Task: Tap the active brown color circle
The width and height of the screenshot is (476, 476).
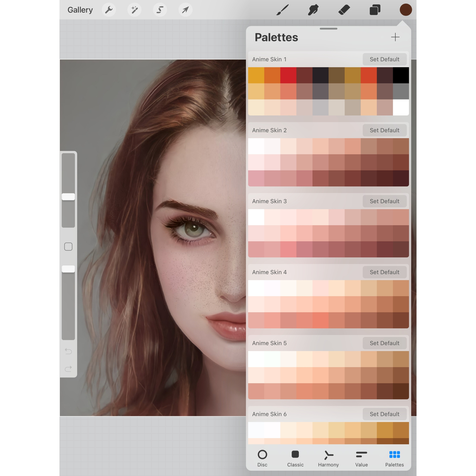Action: coord(405,10)
